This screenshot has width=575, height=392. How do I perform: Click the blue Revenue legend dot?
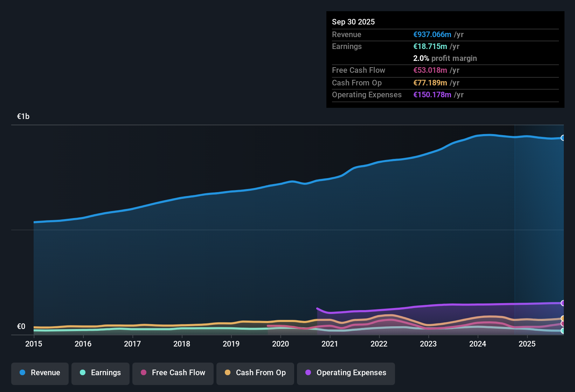pos(22,373)
